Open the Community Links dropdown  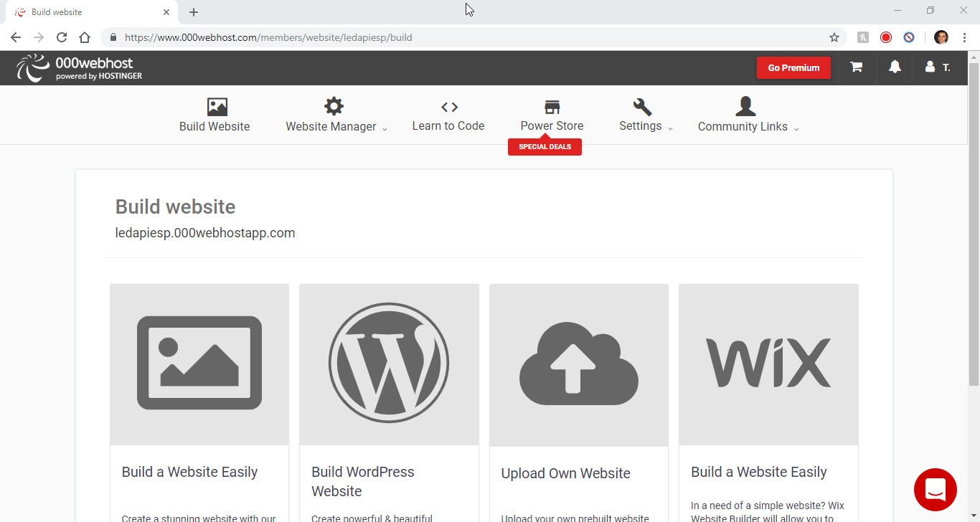(x=797, y=127)
